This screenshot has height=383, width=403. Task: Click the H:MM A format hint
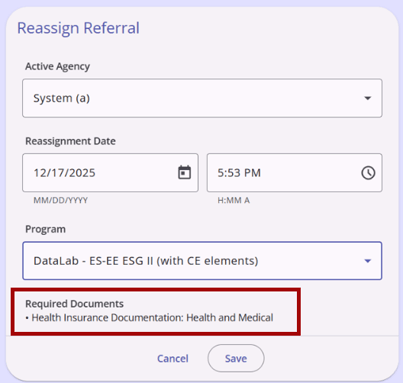(233, 200)
